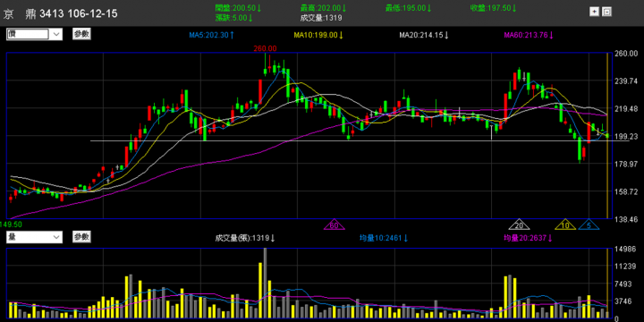Click the 60-day MA triangle marker
This screenshot has width=644, height=322.
[x=334, y=225]
